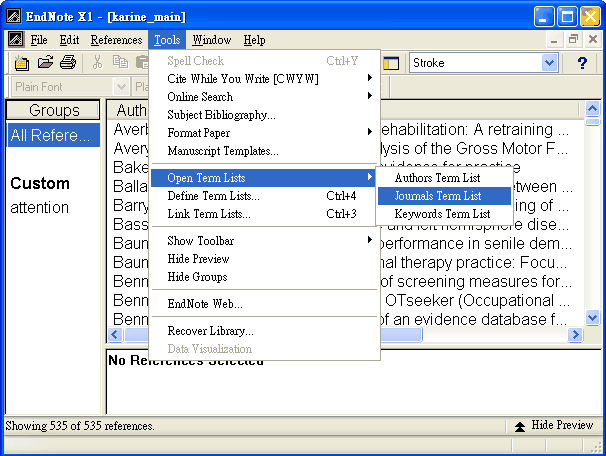606x456 pixels.
Task: Click the Groups column header
Action: [x=53, y=110]
